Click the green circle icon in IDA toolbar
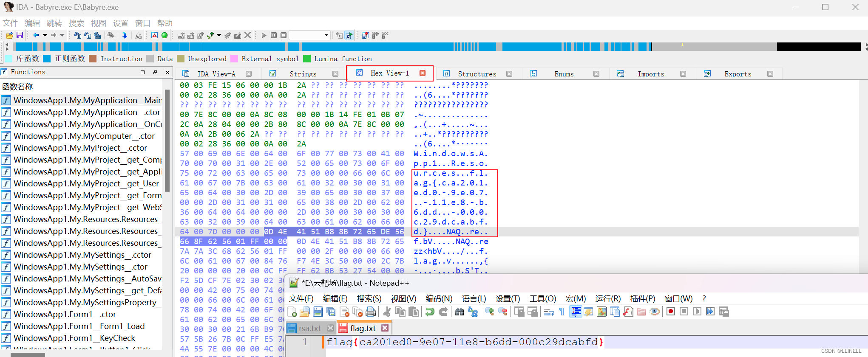The width and height of the screenshot is (868, 357). [165, 35]
